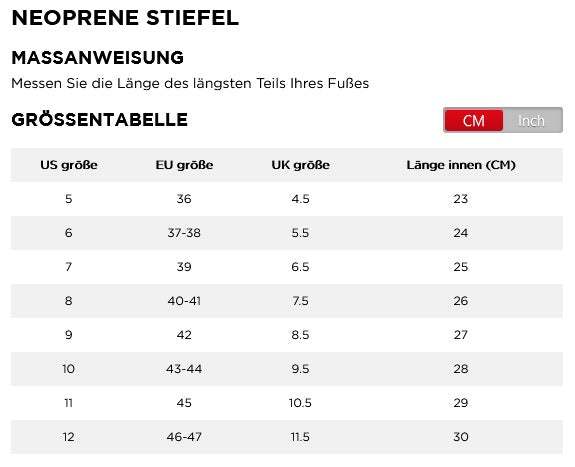
Task: Switch units to Inch
Action: point(532,120)
